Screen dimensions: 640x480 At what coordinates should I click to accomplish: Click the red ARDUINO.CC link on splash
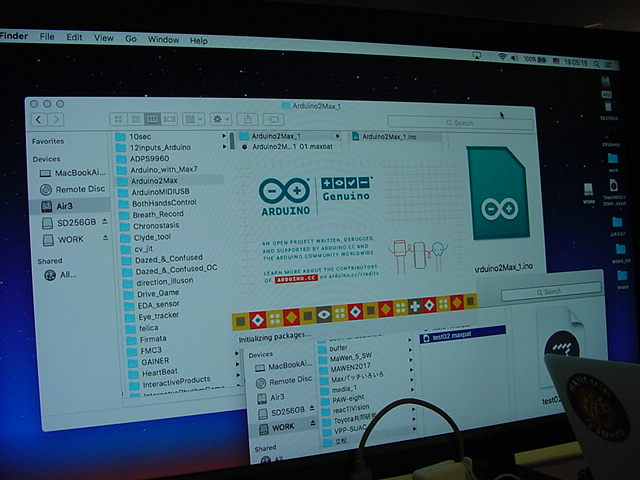(296, 278)
